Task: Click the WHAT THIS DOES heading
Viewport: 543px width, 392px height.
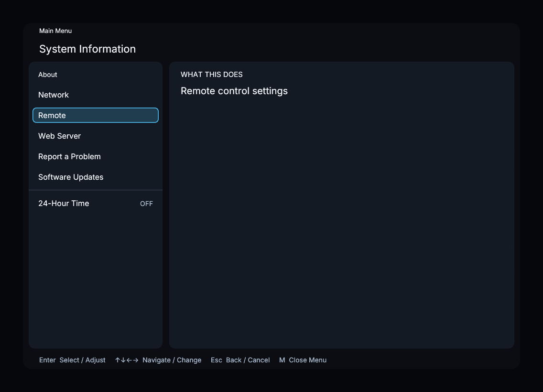Action: 212,75
